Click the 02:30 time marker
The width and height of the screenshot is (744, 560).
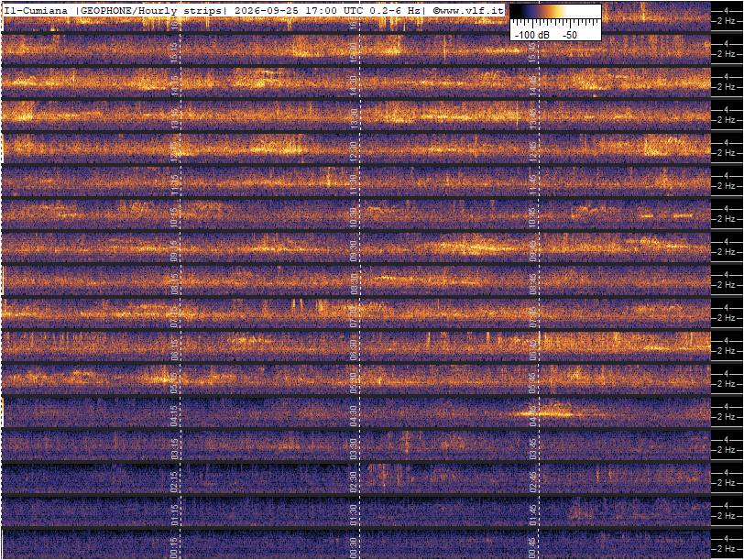click(x=354, y=484)
